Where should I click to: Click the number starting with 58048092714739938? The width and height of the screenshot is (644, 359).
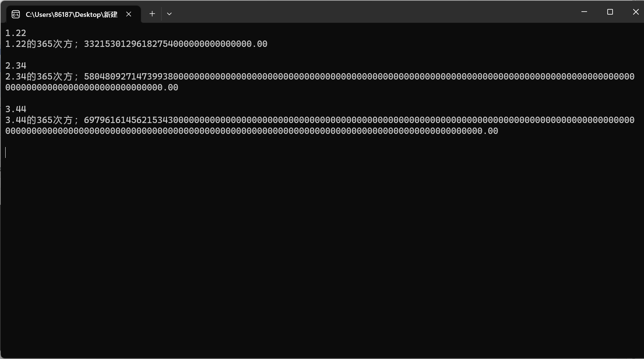pos(320,82)
